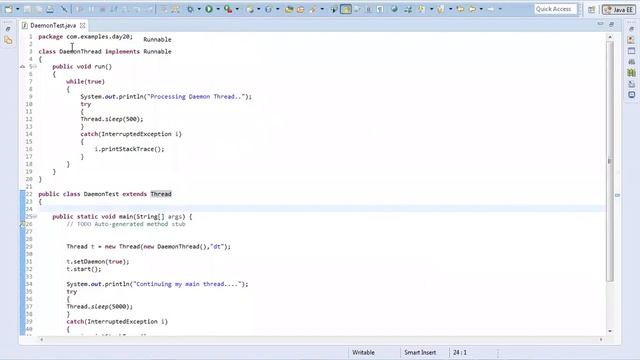Click the Restore icon atop the right trim
The image size is (640, 360).
(631, 29)
